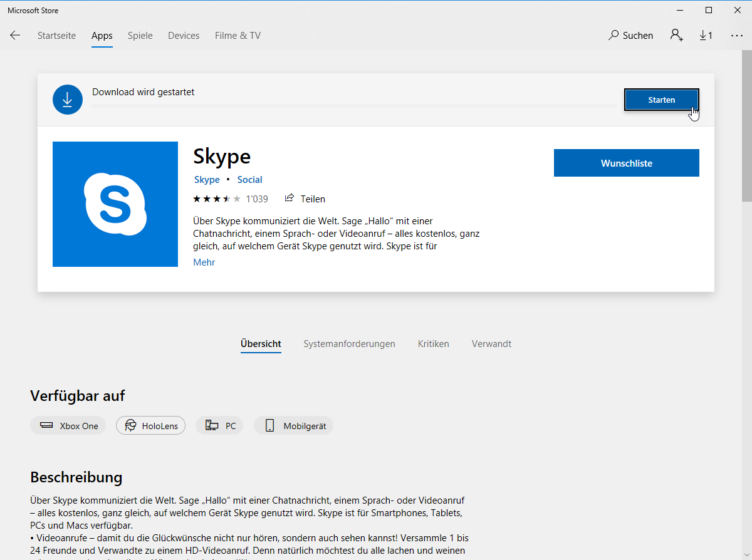Click the Starten button
The image size is (752, 560).
(662, 100)
